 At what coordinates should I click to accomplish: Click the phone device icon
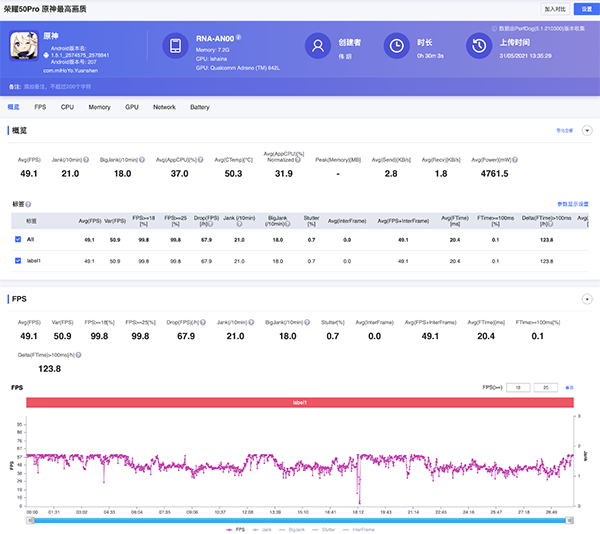(x=175, y=46)
